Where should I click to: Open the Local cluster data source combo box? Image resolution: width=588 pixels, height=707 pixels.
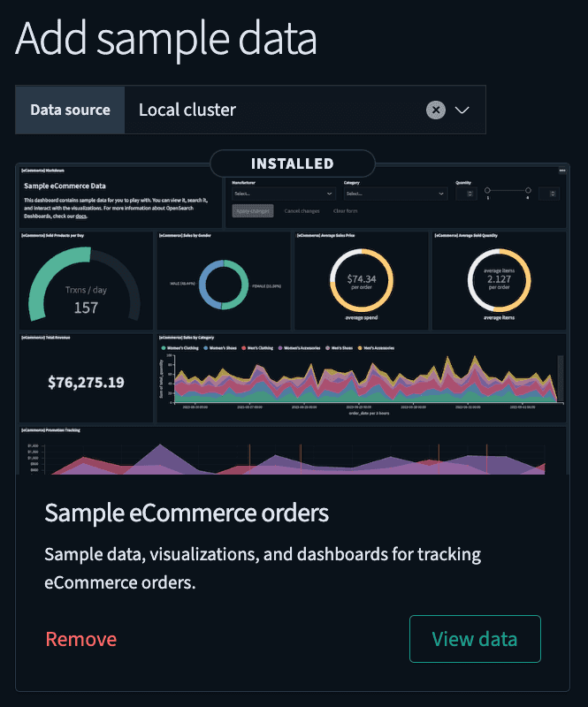(x=305, y=110)
